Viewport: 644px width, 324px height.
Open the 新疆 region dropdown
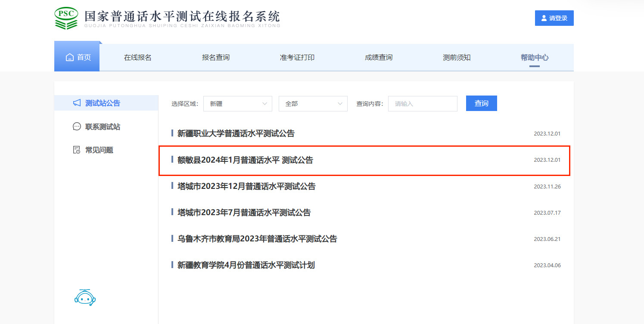point(238,104)
